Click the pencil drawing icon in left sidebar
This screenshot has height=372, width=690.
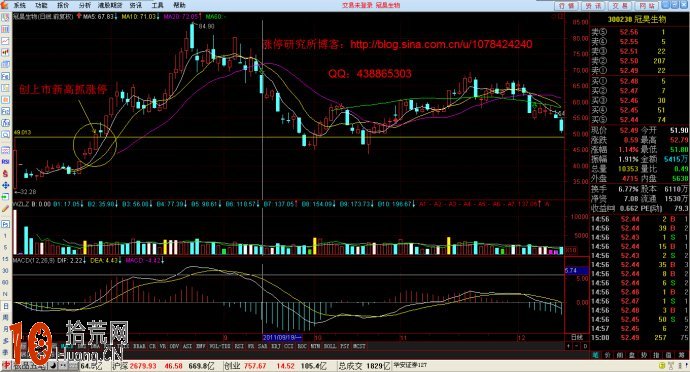pos(5,209)
